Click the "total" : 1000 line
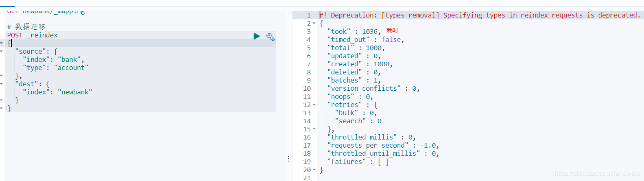 (356, 48)
